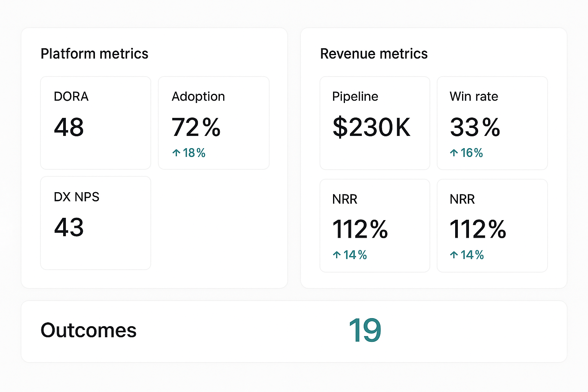Click the DORA value 48
Image resolution: width=588 pixels, height=392 pixels.
pos(69,128)
